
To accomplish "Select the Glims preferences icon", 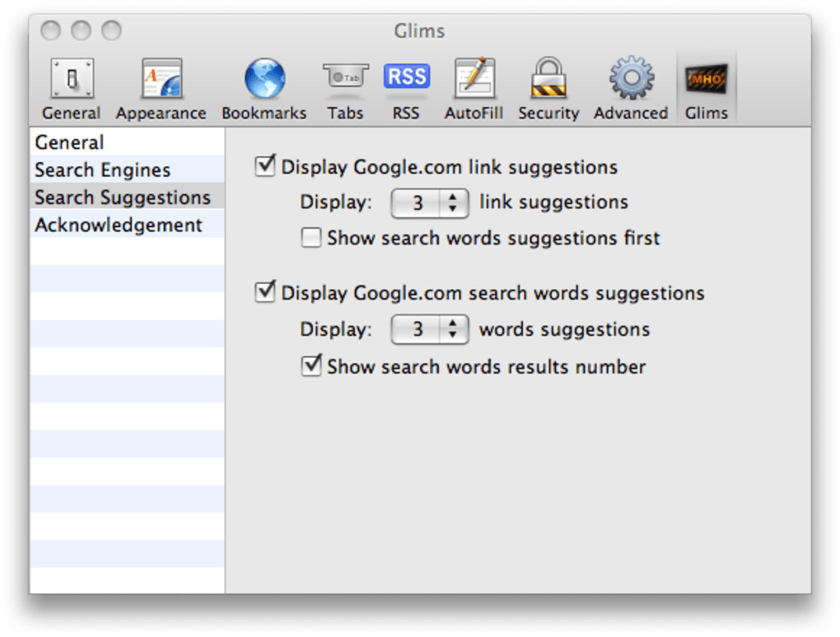I will click(x=706, y=81).
